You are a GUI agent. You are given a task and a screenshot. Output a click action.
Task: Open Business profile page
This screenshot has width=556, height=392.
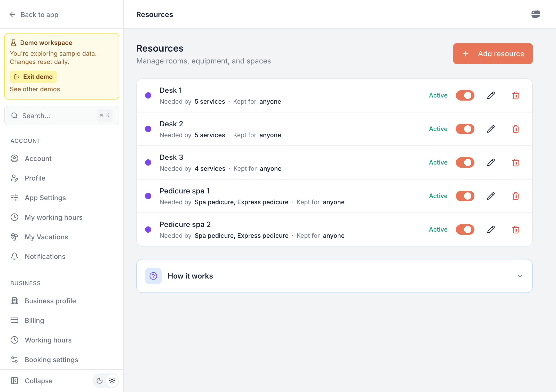[62, 301]
